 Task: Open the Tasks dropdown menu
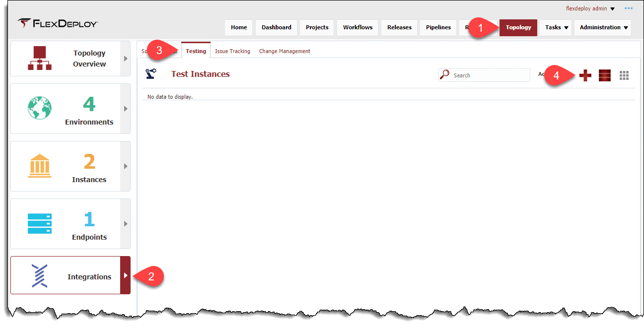pyautogui.click(x=556, y=28)
